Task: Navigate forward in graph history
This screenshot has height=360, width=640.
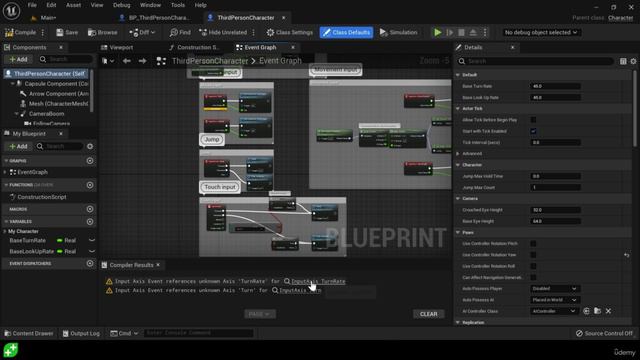Action: pyautogui.click(x=142, y=61)
